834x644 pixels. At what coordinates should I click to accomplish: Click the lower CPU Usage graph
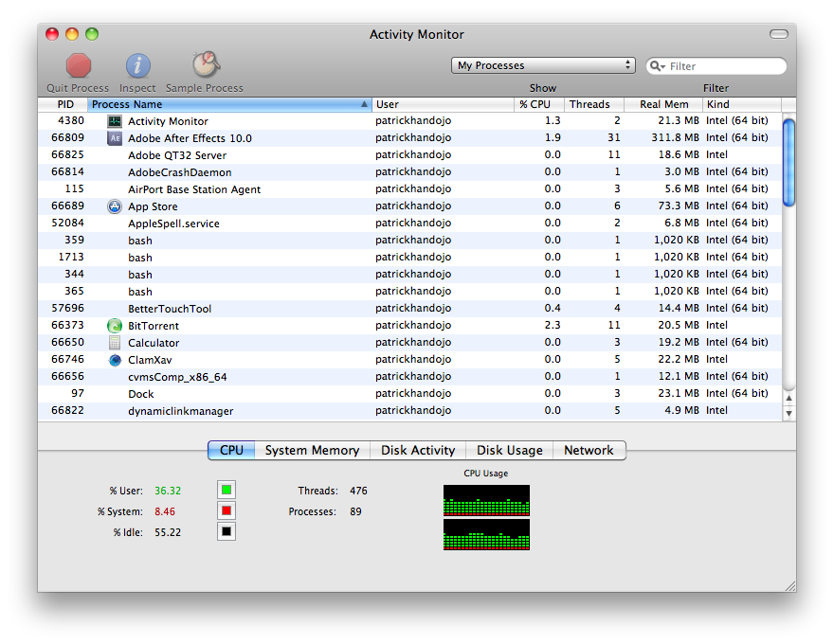[x=487, y=534]
